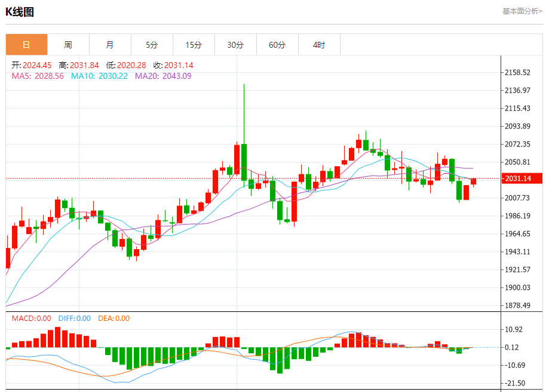Image resolution: width=546 pixels, height=392 pixels.
Task: Click the high price 2031.84
Action: (x=84, y=65)
